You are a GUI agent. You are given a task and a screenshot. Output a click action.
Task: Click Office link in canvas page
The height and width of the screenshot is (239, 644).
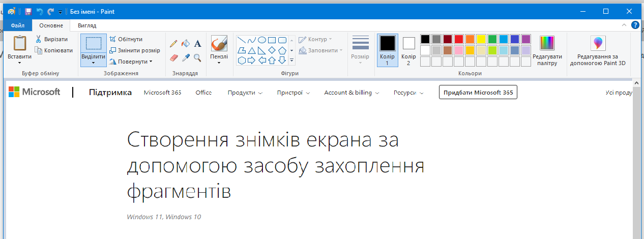(203, 93)
